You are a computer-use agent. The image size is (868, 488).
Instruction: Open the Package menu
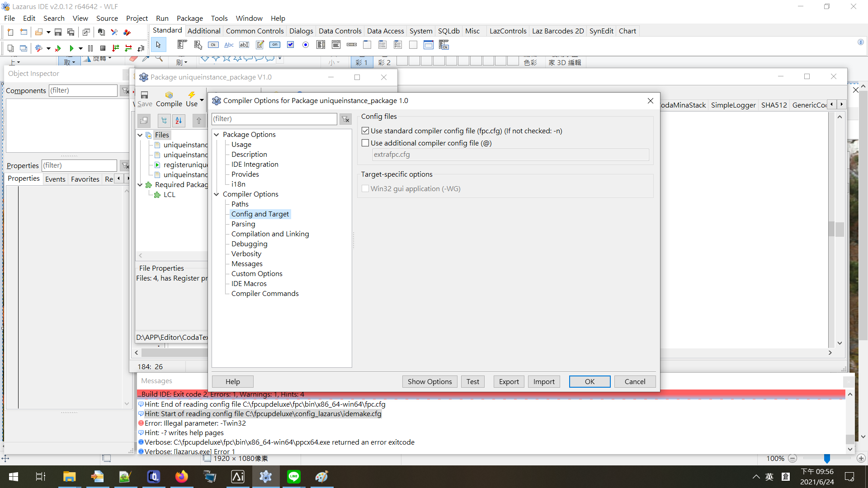(189, 18)
